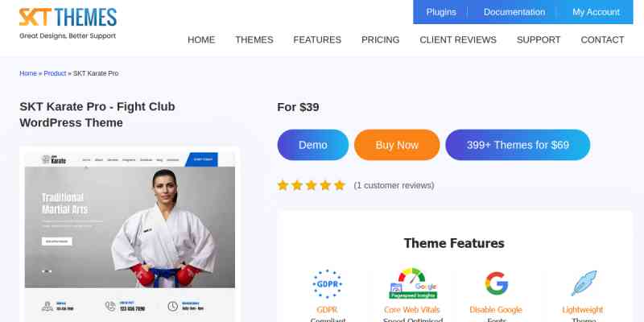Open the Contact menu item
Image resolution: width=644 pixels, height=322 pixels.
(602, 39)
